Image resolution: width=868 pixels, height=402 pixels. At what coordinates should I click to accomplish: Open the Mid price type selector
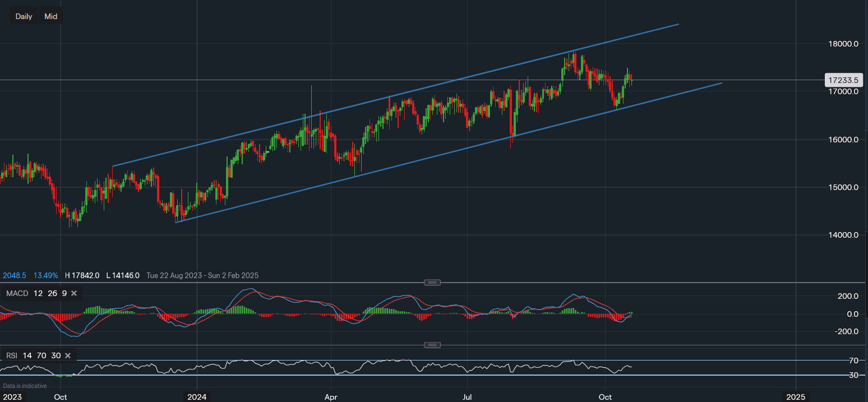coord(51,16)
